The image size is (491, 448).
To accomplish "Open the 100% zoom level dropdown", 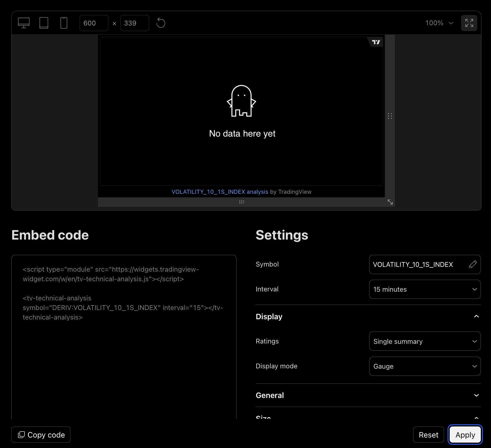I will 439,23.
